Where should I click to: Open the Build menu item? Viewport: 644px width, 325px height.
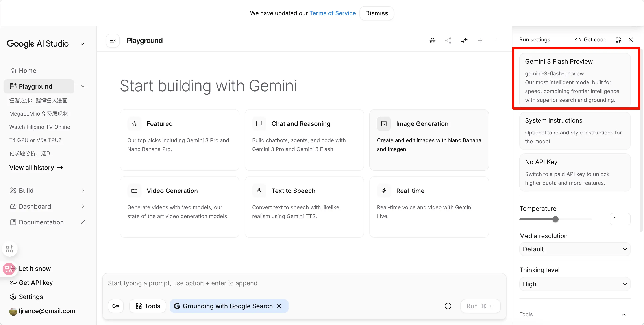(26, 191)
